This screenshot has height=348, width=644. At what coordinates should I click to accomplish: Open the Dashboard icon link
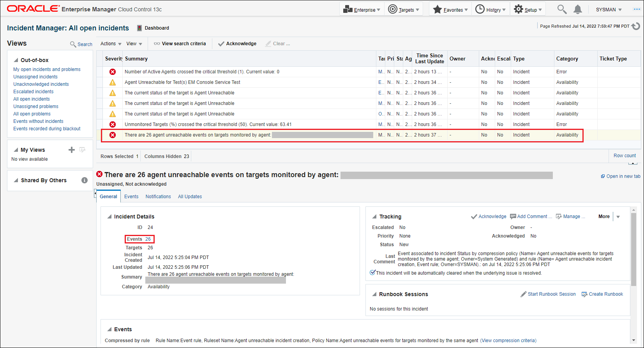(x=139, y=28)
